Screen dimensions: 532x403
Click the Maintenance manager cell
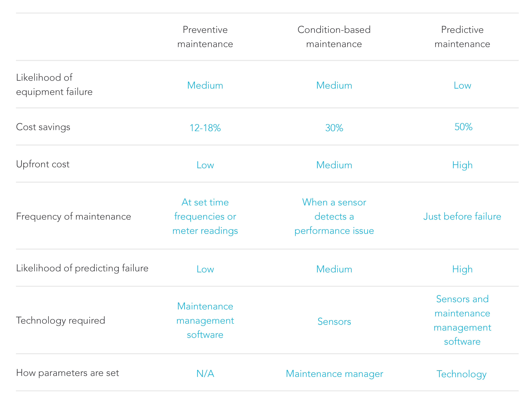(334, 374)
